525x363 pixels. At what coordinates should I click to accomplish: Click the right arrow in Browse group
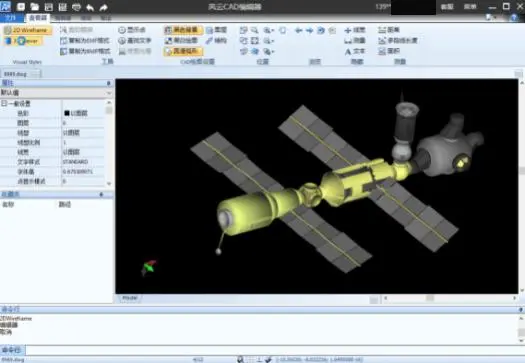pyautogui.click(x=310, y=30)
